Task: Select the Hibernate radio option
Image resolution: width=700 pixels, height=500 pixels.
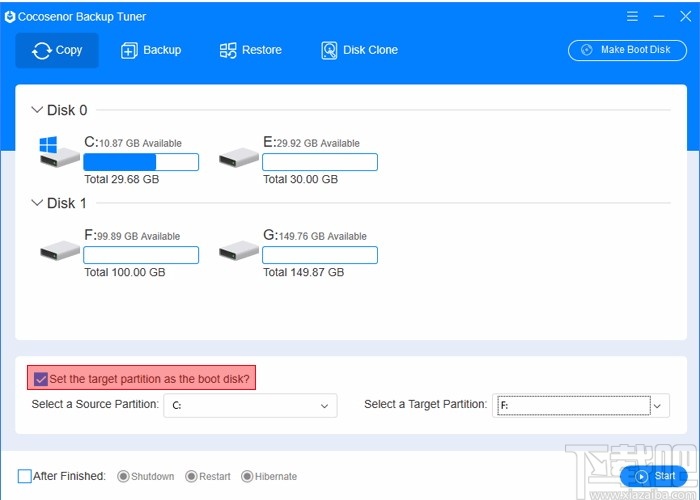Action: point(247,476)
